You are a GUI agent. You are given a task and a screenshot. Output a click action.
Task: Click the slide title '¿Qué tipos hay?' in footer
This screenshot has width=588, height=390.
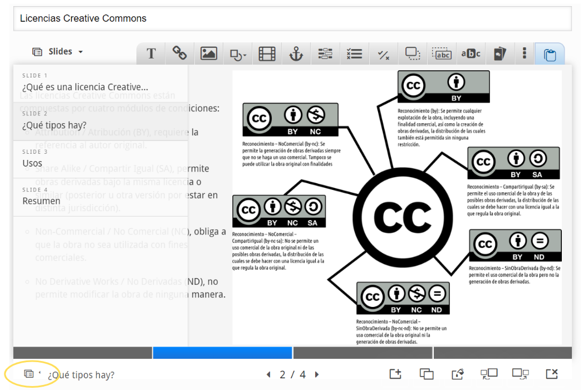coord(81,374)
